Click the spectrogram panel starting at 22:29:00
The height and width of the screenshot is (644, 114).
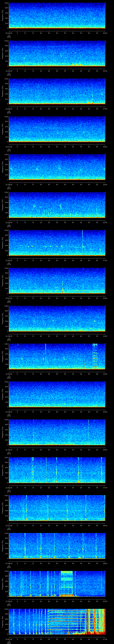coord(57,205)
